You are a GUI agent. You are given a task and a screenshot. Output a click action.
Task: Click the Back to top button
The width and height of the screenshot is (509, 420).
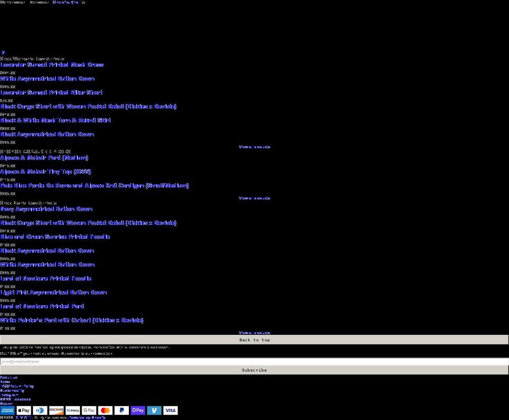254,340
